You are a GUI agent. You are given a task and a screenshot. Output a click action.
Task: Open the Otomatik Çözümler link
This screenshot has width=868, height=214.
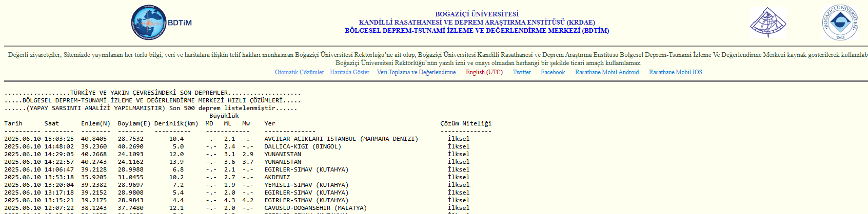point(299,72)
